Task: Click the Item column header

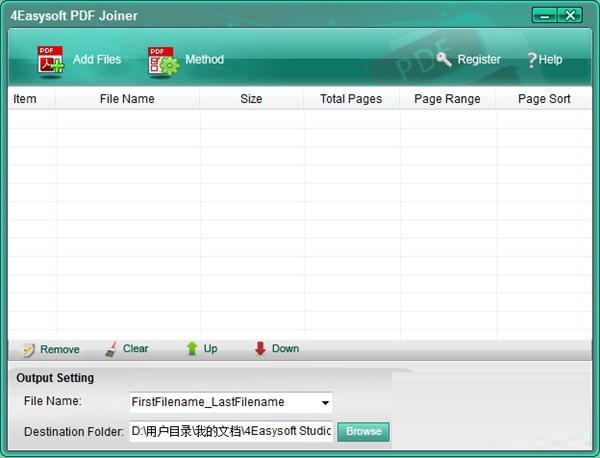Action: [25, 99]
